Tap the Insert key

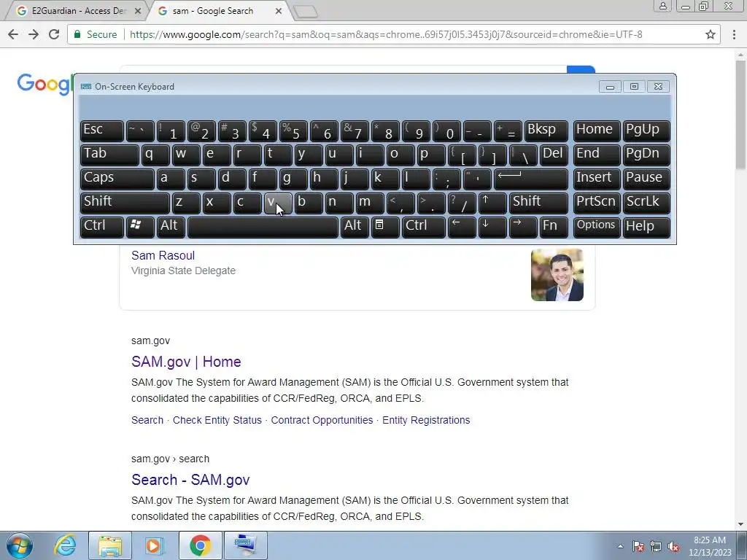597,179
